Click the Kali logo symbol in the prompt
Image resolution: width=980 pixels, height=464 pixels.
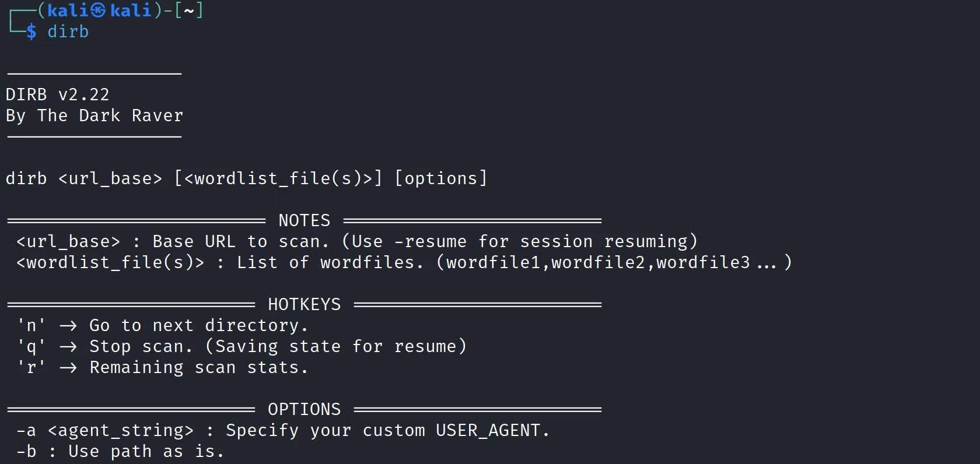click(x=98, y=10)
